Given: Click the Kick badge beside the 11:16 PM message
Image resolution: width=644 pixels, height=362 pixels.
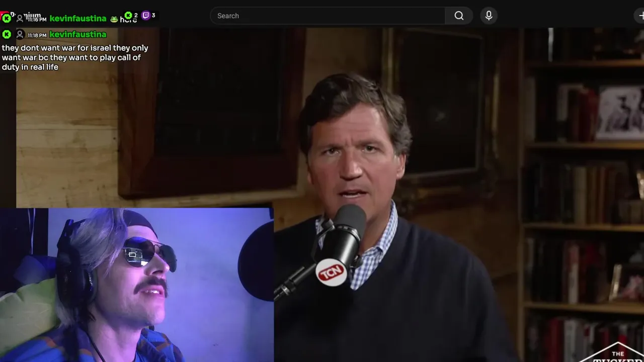Looking at the screenshot, I should point(7,19).
